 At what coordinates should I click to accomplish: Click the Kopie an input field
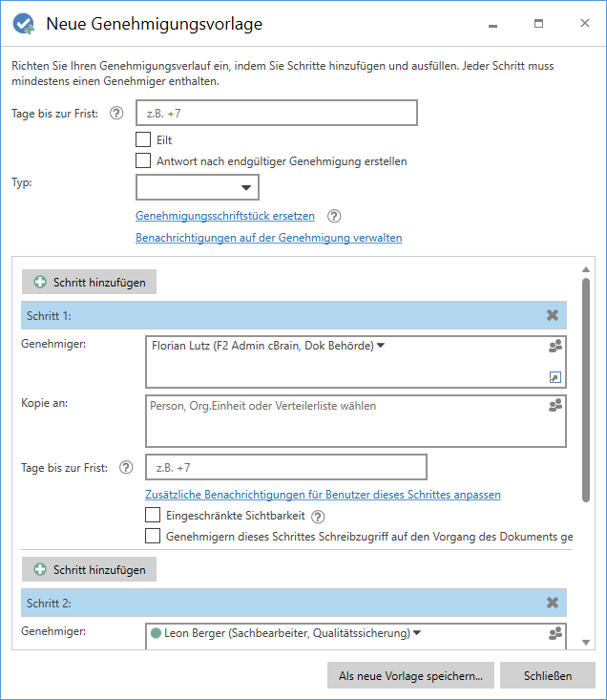pos(356,421)
